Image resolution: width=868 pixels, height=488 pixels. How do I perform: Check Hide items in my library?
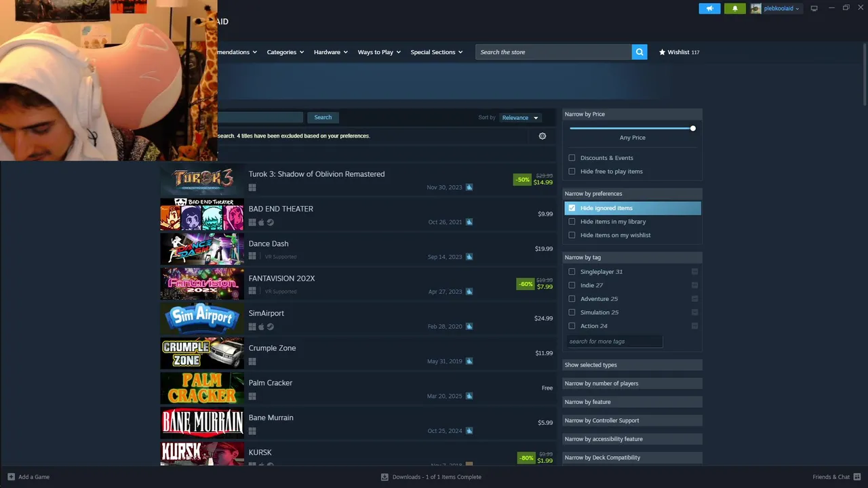pos(572,222)
